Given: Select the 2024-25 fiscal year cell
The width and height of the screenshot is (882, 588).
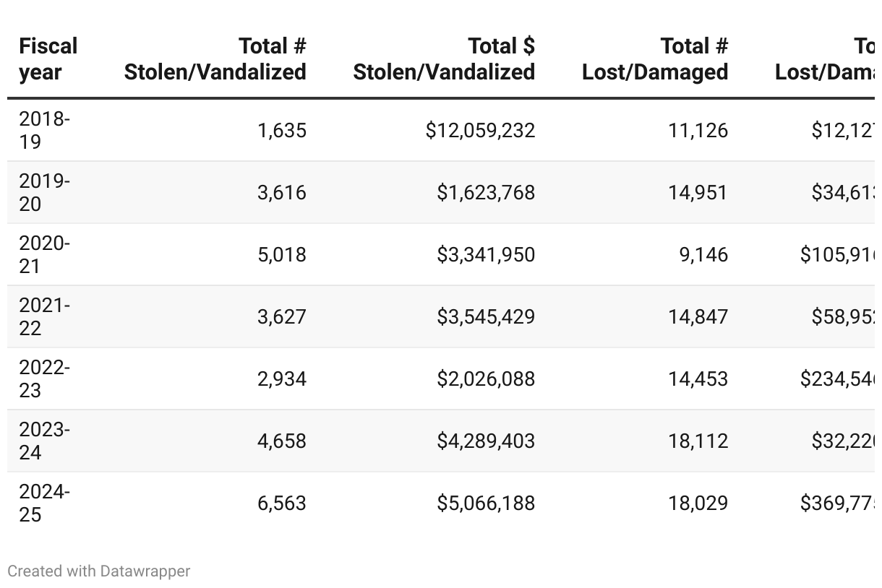Looking at the screenshot, I should point(45,503).
